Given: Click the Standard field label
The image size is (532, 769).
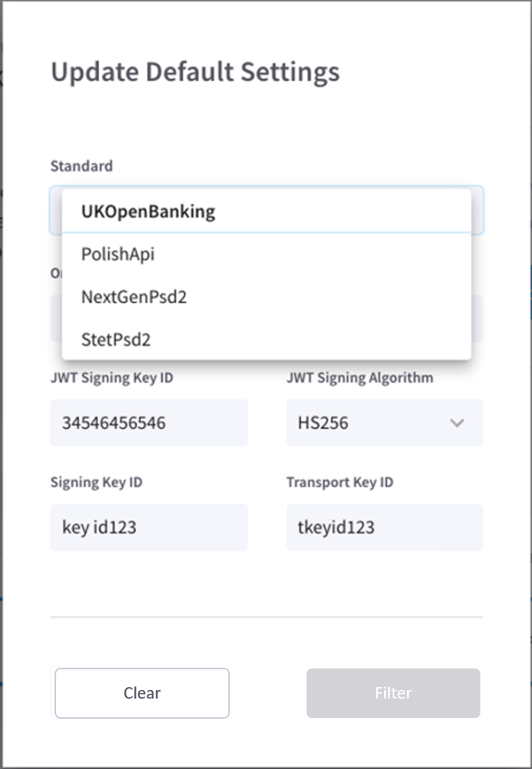Looking at the screenshot, I should [81, 166].
